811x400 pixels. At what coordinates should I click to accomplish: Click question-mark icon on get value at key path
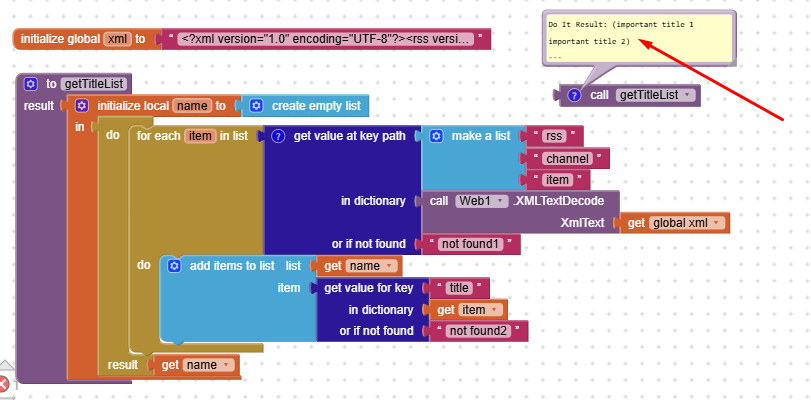[278, 136]
